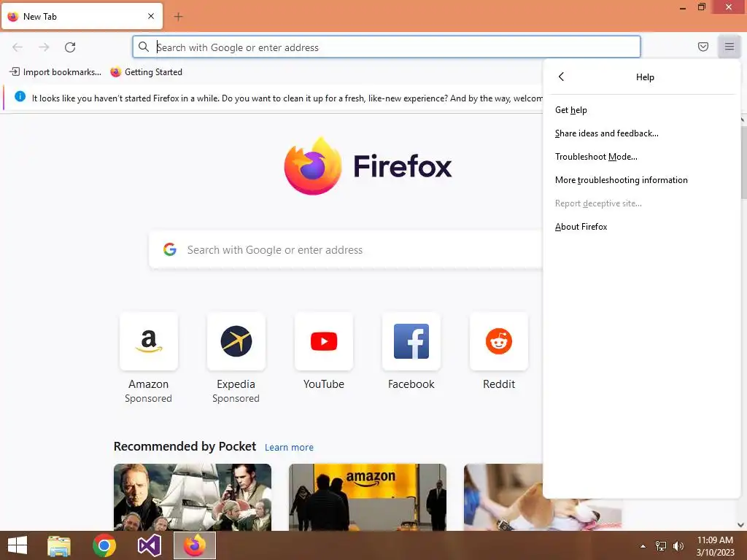747x560 pixels.
Task: Open the volume speaker tray icon
Action: pos(678,546)
